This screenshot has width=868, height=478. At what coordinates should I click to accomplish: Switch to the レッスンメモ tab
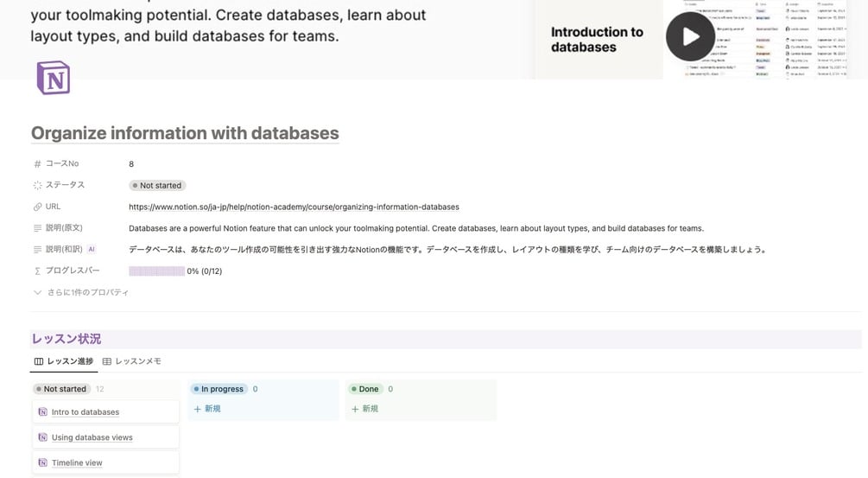[131, 361]
